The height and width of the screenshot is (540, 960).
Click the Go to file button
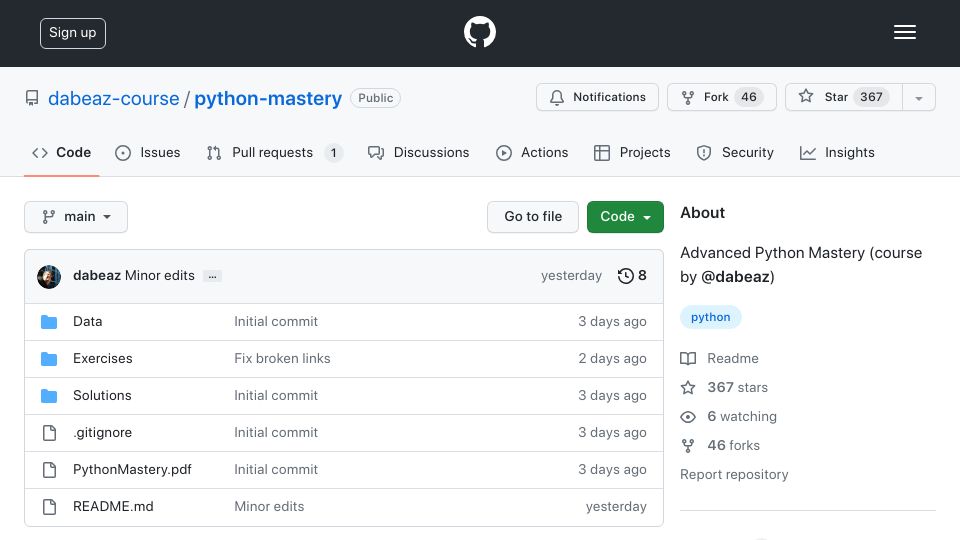pyautogui.click(x=533, y=217)
